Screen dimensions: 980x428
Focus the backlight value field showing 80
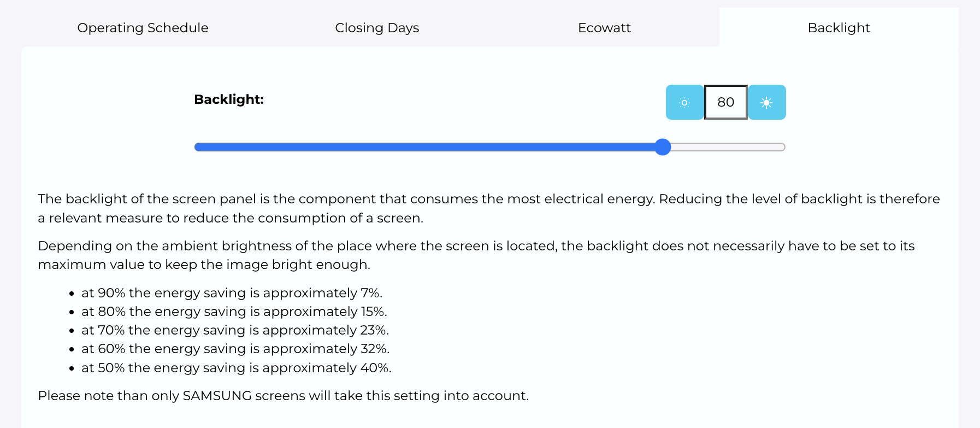[725, 102]
